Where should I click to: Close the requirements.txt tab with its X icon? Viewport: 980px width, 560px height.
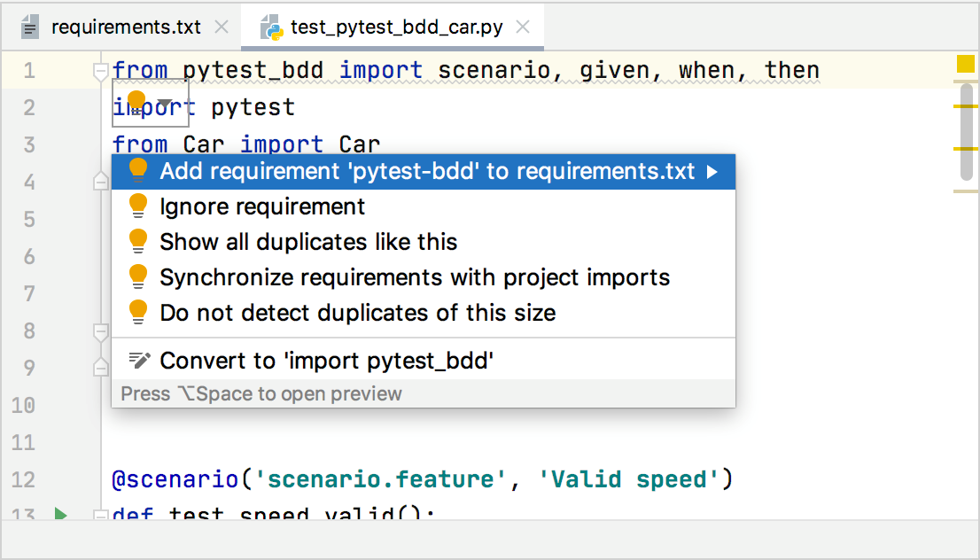point(221,27)
